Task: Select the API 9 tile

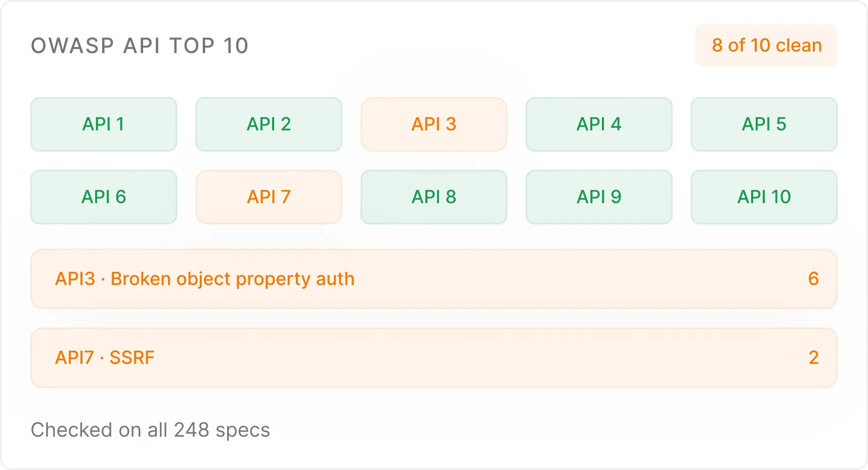Action: point(599,197)
